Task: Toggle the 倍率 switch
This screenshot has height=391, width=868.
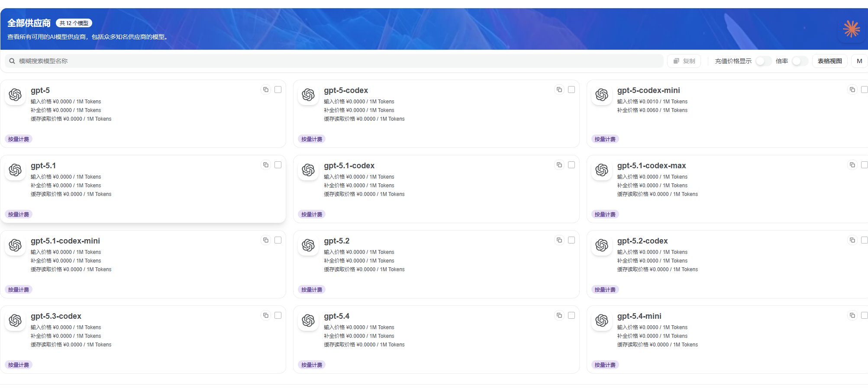Action: 800,61
